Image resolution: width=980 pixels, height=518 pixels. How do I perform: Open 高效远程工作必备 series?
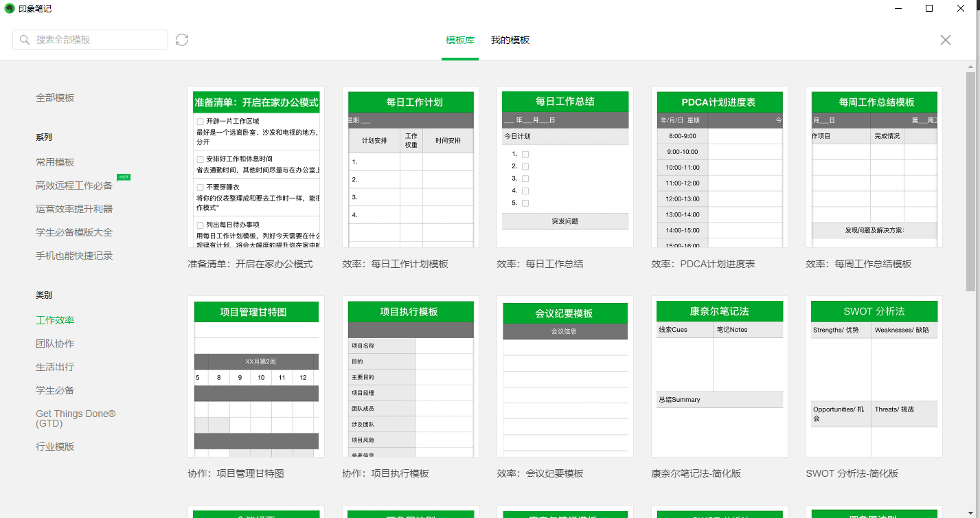pyautogui.click(x=74, y=185)
